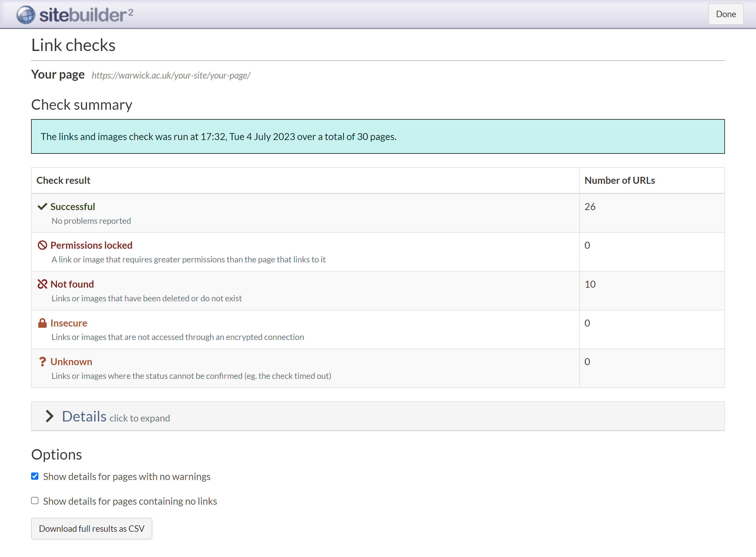The height and width of the screenshot is (557, 756).
Task: Click the Permissions locked result label
Action: point(91,245)
